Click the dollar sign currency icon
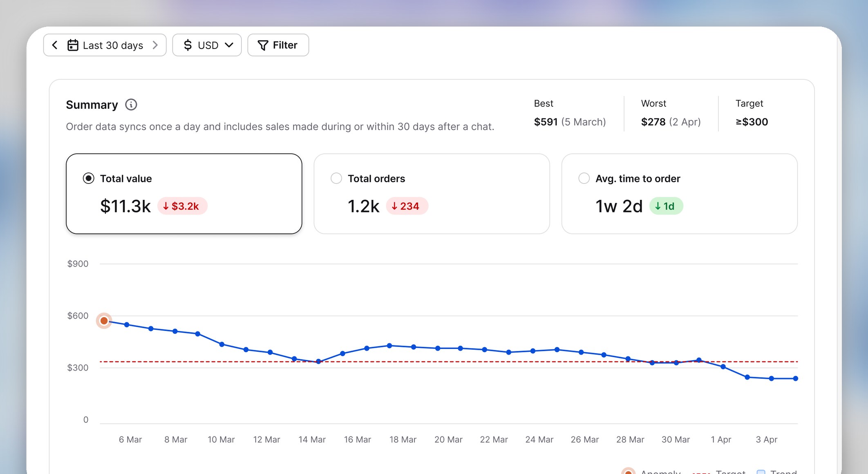Image resolution: width=868 pixels, height=474 pixels. coord(188,45)
